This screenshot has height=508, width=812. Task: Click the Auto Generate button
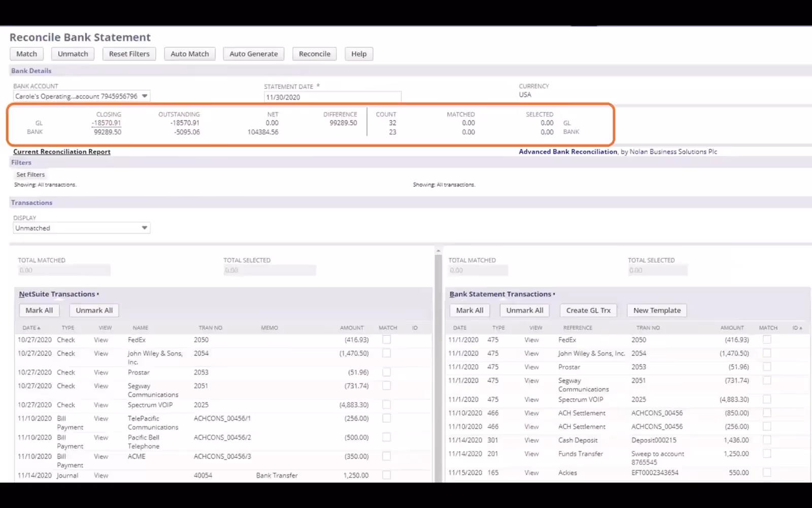(253, 53)
